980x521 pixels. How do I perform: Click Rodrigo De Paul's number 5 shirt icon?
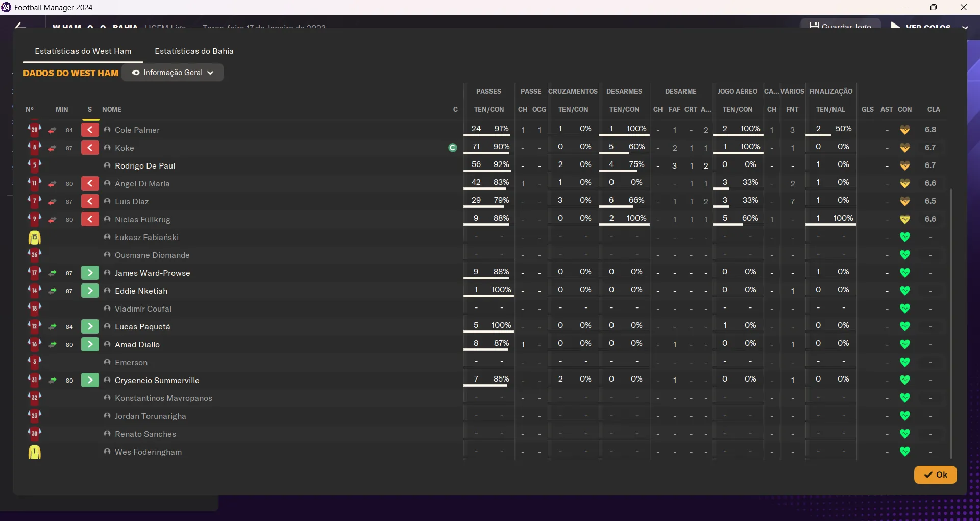coord(34,165)
